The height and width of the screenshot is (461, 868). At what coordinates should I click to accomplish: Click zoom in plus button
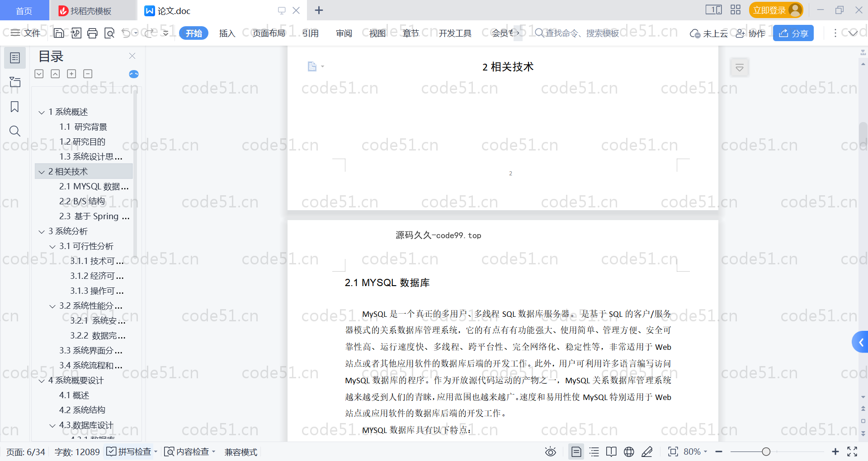click(835, 452)
